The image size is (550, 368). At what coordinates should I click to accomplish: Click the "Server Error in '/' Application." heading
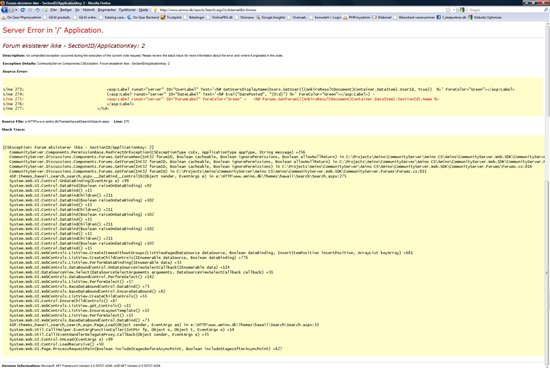click(x=53, y=31)
